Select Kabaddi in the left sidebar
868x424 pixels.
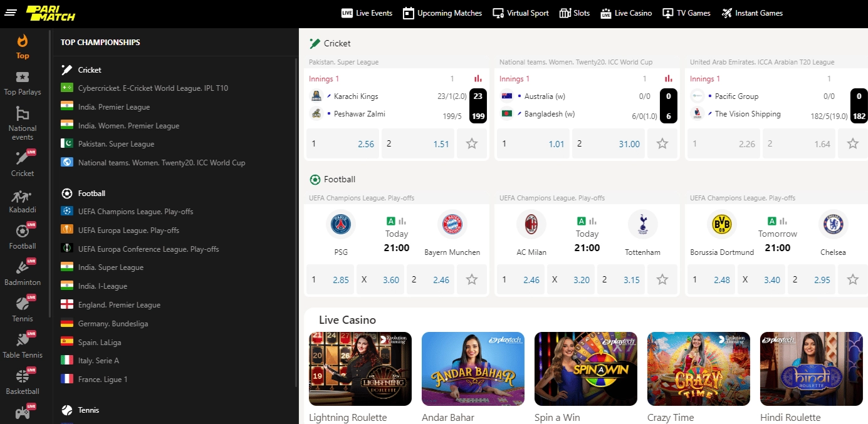coord(23,201)
